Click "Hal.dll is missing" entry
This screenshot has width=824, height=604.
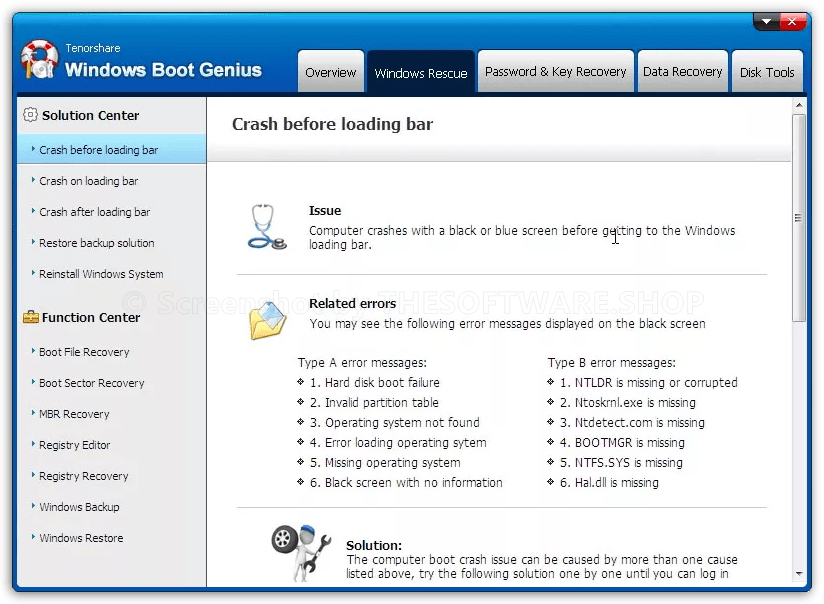coord(609,482)
